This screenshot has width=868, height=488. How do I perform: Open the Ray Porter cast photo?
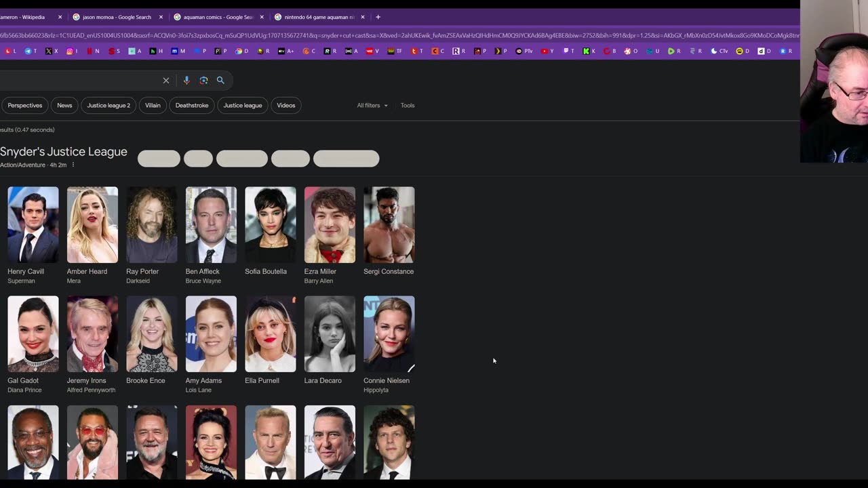(152, 224)
